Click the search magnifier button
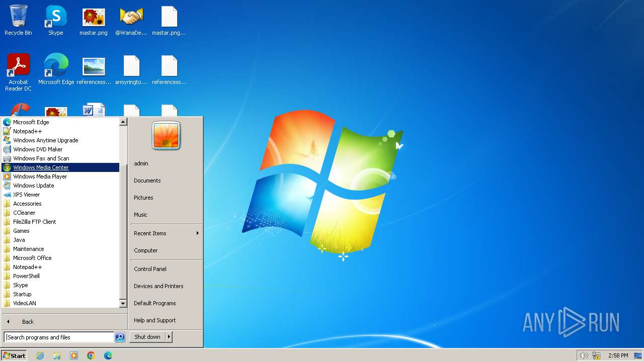The image size is (644, 362). (120, 337)
